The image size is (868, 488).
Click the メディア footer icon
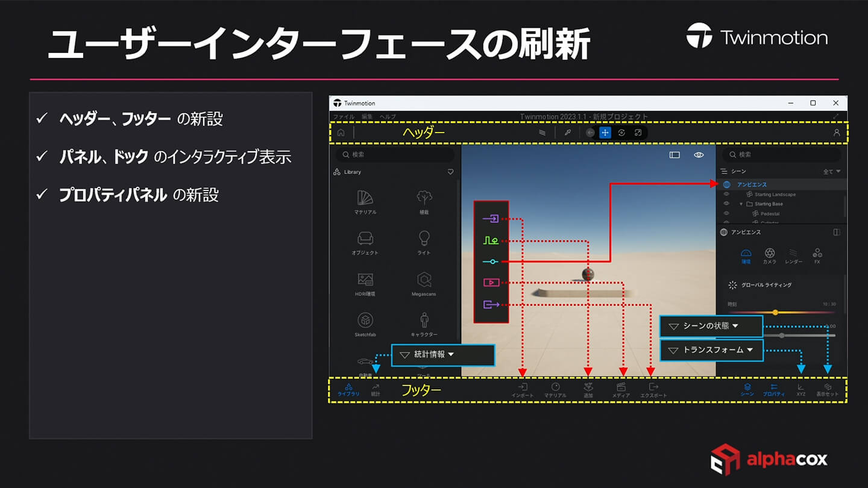click(621, 390)
